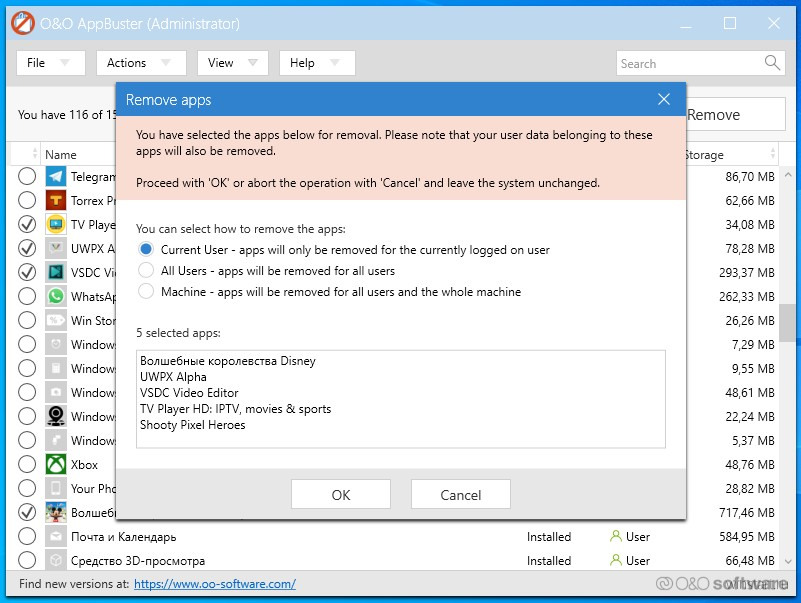This screenshot has height=603, width=801.
Task: Click "Installed" status in Почта и Календарь row
Action: [x=549, y=537]
